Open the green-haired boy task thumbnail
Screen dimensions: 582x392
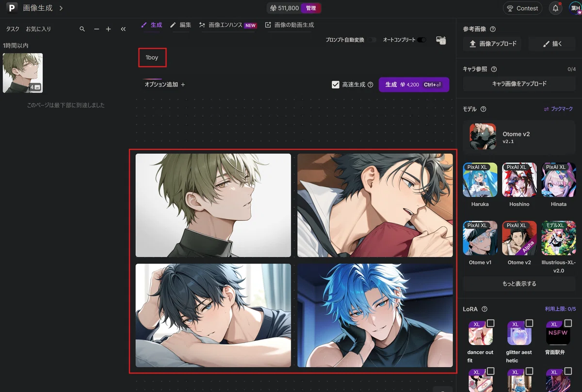click(23, 73)
